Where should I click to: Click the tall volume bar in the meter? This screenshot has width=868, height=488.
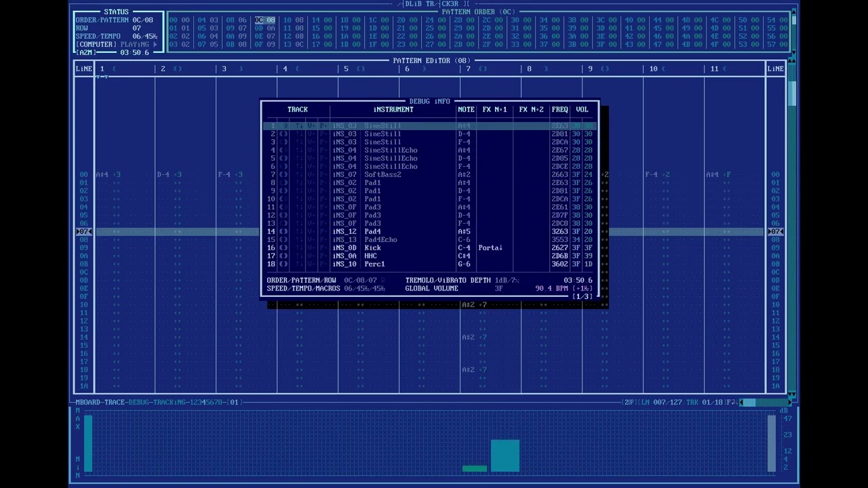pyautogui.click(x=505, y=455)
